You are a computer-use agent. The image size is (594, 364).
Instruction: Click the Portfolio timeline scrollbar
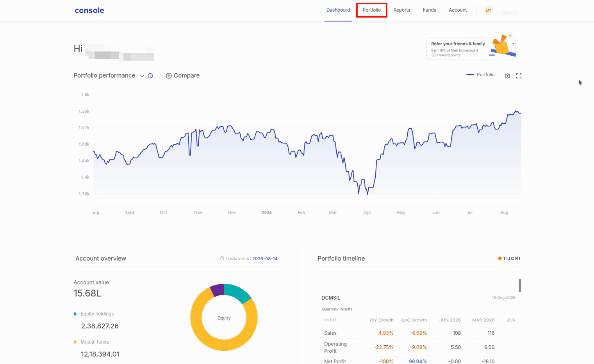click(x=520, y=285)
